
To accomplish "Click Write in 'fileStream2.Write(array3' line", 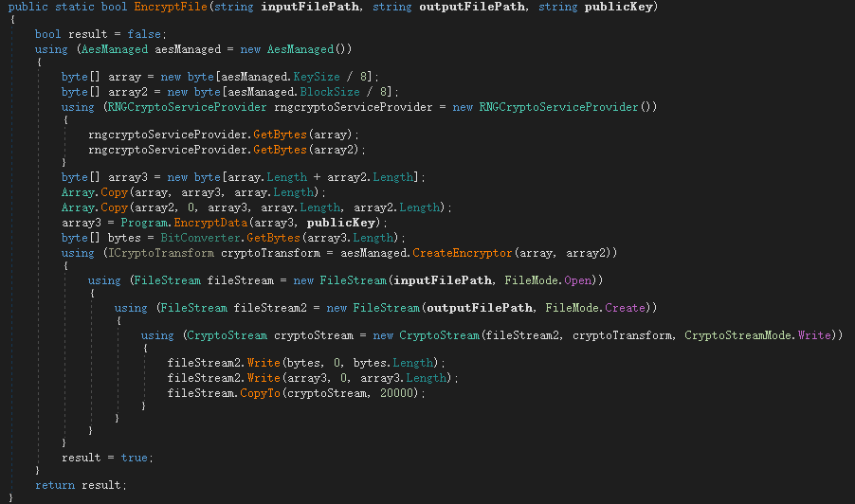I will click(264, 379).
